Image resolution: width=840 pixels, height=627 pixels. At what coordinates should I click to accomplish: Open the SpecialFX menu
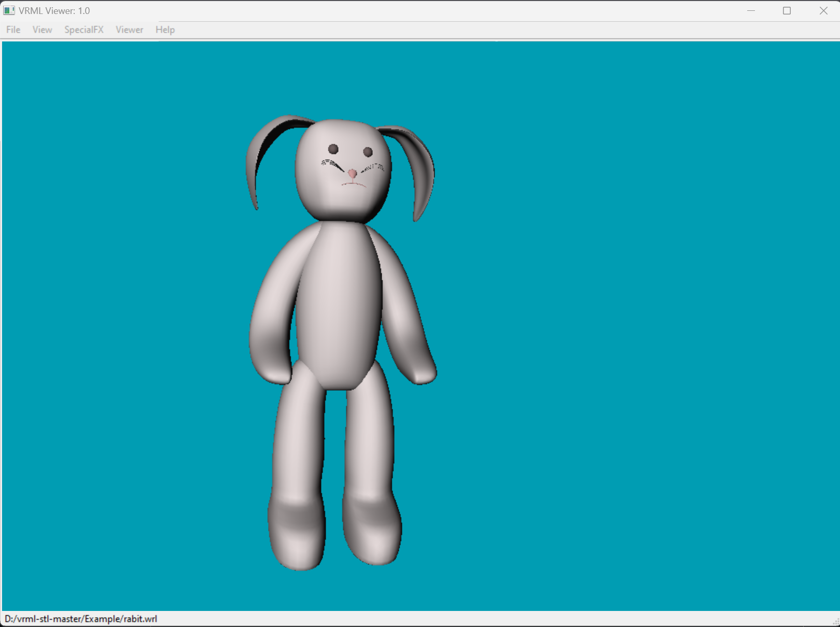pos(83,30)
